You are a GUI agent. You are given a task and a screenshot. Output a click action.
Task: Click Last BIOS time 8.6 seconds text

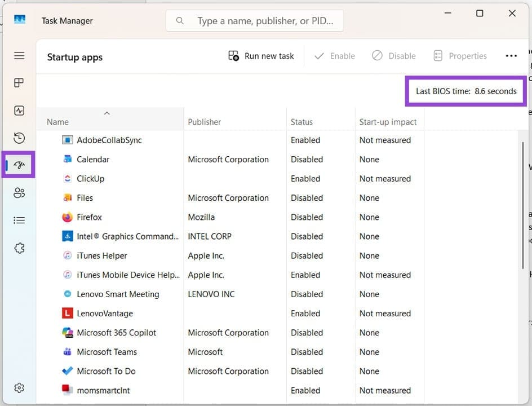(x=466, y=91)
